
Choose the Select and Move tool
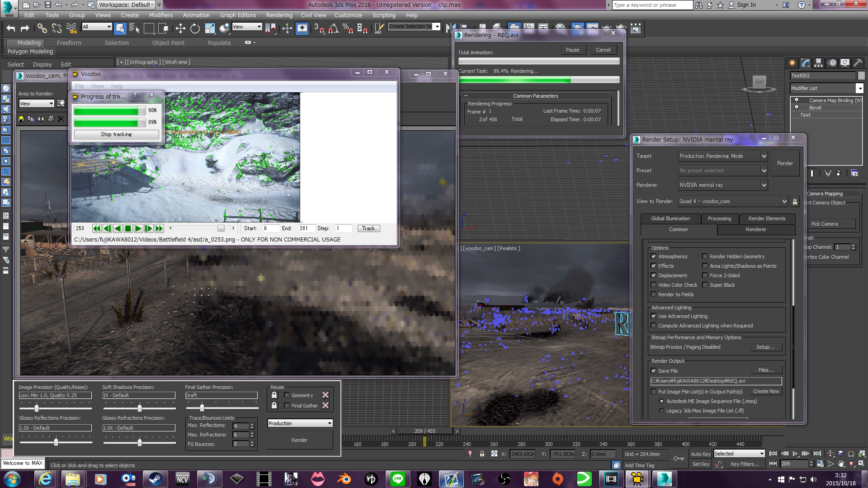pos(180,28)
